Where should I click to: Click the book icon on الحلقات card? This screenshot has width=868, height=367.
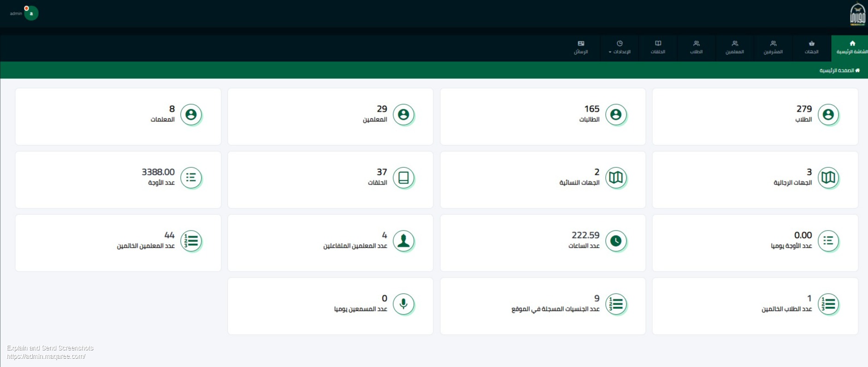pyautogui.click(x=403, y=178)
